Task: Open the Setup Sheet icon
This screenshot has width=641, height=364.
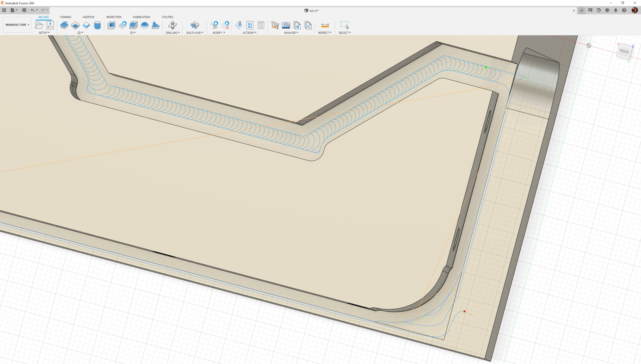Action: click(x=261, y=25)
